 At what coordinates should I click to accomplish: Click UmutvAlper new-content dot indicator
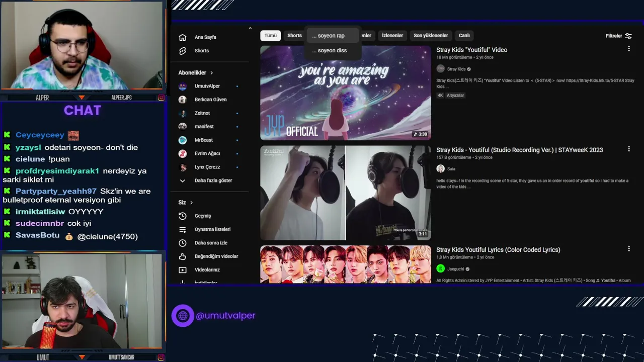coord(237,86)
